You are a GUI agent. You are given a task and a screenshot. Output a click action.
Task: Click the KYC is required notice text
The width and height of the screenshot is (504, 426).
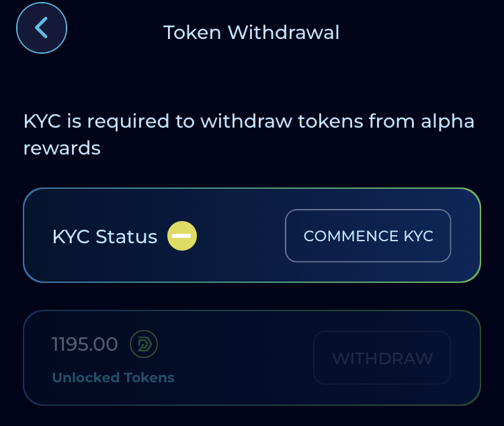[249, 134]
